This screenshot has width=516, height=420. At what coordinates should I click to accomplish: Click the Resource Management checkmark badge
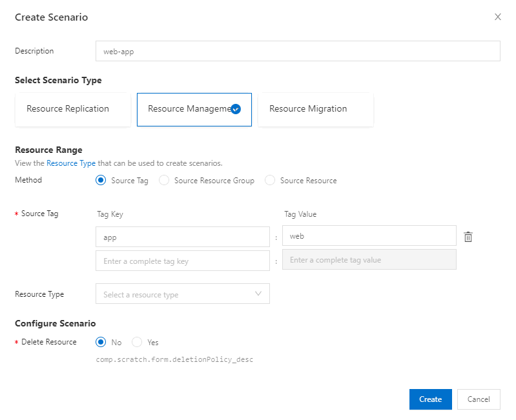point(236,109)
